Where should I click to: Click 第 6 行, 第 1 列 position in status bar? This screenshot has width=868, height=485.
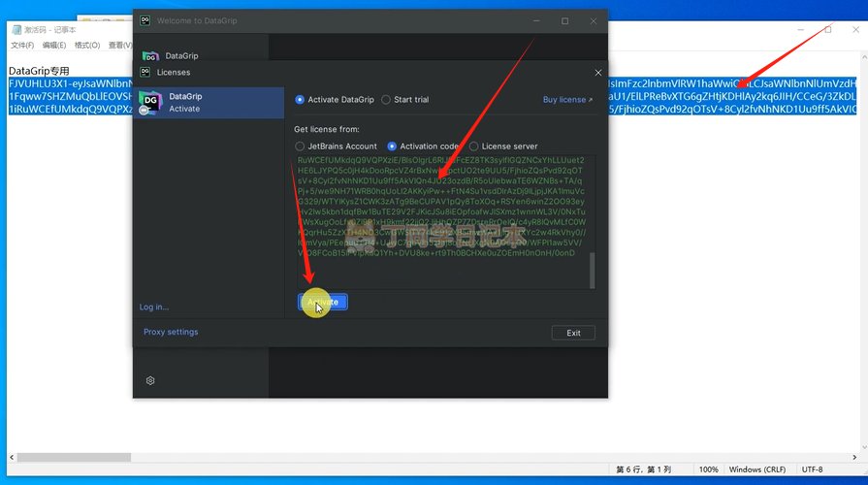coord(643,469)
